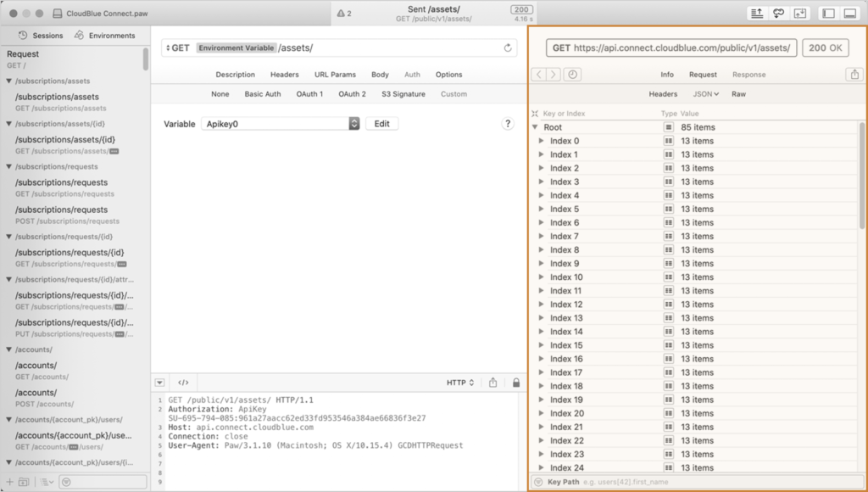
Task: Select the POST /accounts/ request
Action: point(75,398)
